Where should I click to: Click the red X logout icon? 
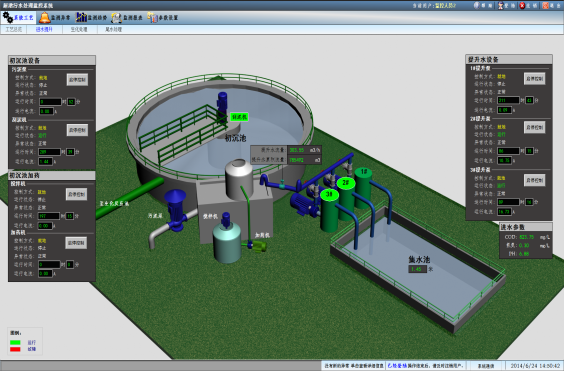click(522, 5)
